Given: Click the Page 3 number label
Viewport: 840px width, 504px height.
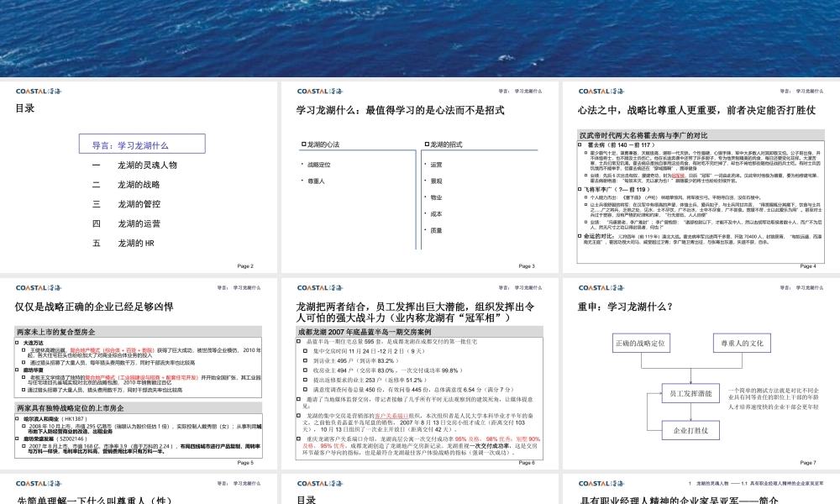Looking at the screenshot, I should click(x=527, y=266).
